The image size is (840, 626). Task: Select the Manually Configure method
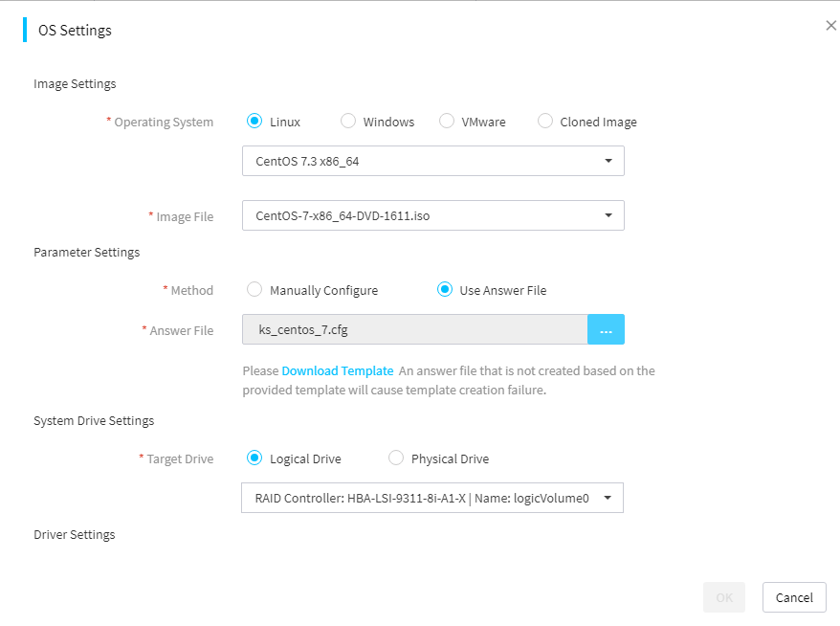pos(254,289)
